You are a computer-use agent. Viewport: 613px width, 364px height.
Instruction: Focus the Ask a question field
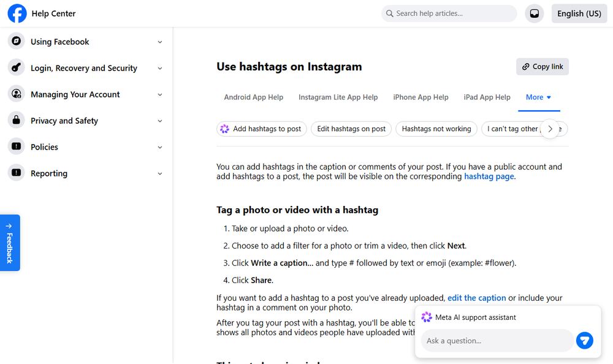(x=497, y=341)
